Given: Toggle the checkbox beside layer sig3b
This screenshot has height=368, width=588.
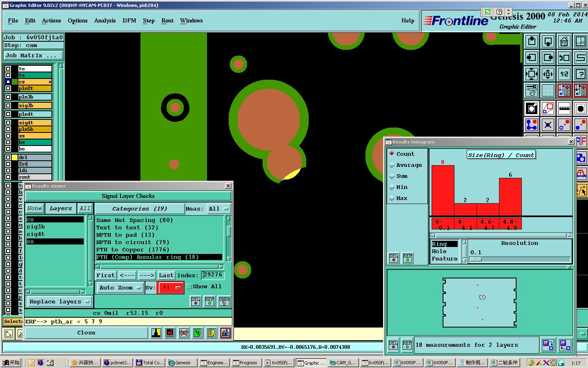Looking at the screenshot, I should 8,105.
